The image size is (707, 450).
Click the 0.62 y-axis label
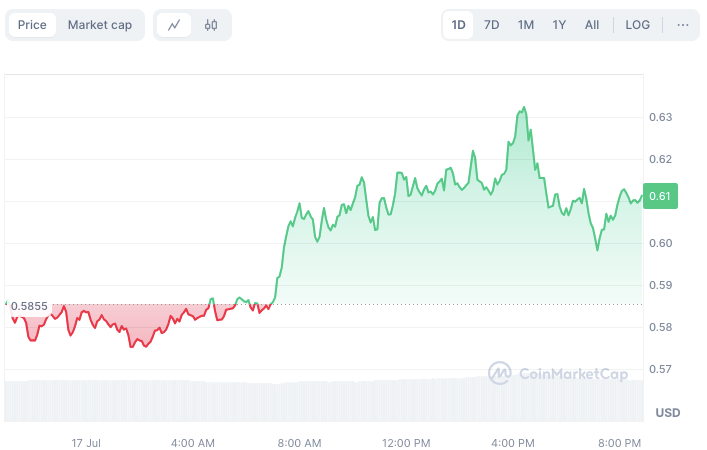(x=660, y=159)
